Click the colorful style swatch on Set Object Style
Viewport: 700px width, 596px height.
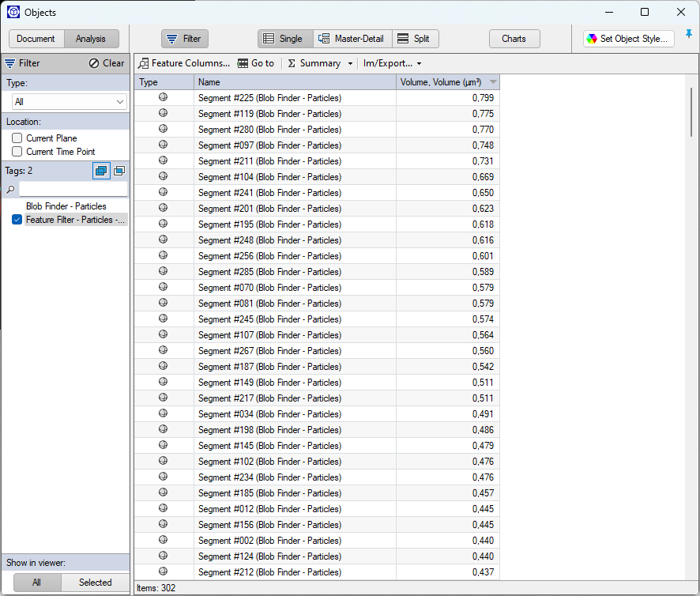tap(593, 38)
